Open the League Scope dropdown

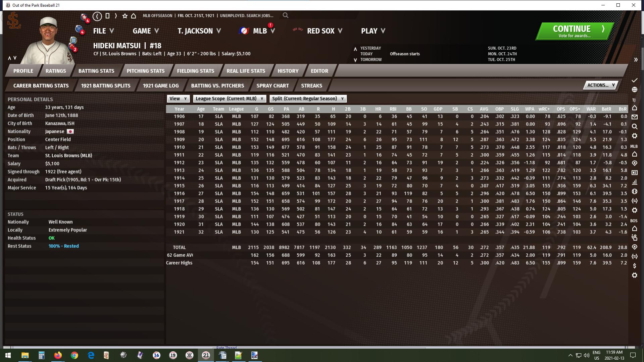click(x=230, y=99)
